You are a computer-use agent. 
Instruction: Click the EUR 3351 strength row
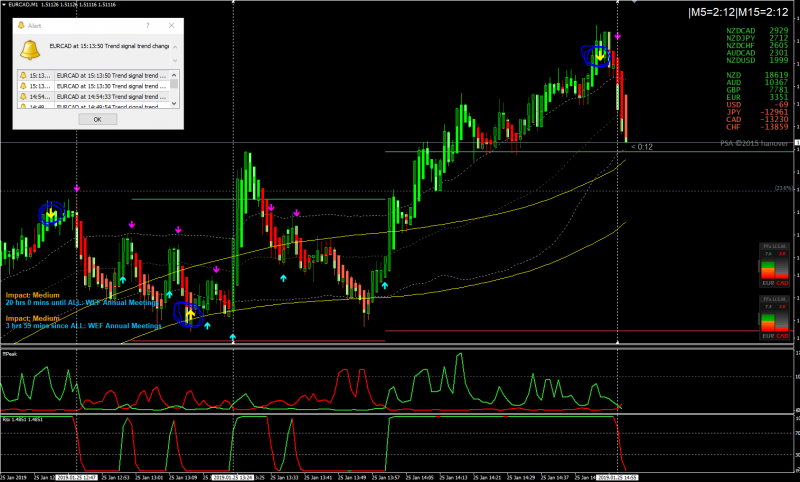click(757, 97)
